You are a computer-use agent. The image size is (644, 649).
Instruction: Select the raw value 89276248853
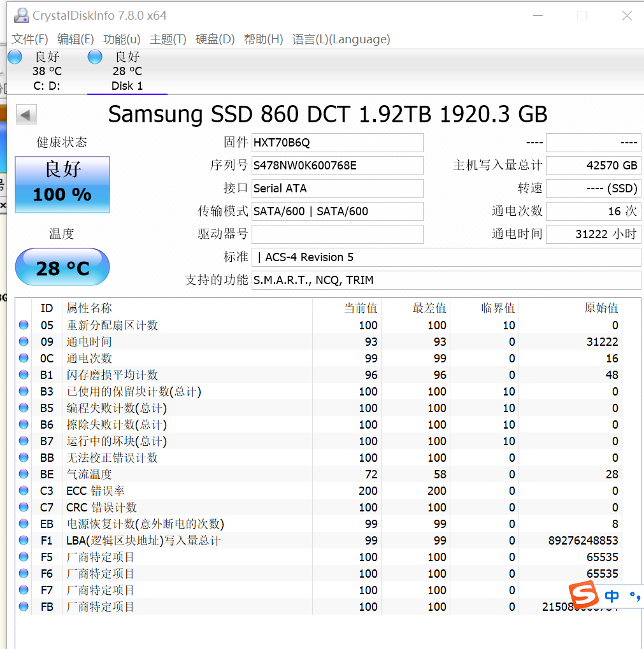tap(583, 541)
